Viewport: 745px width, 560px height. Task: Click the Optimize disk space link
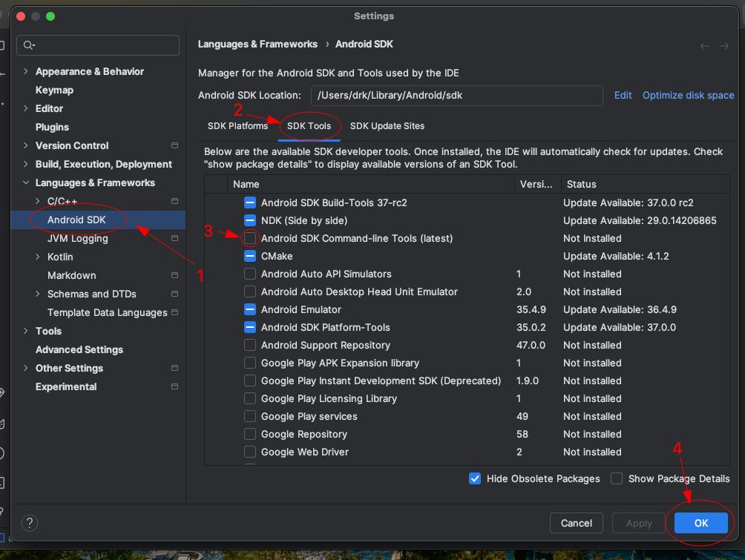(x=688, y=95)
